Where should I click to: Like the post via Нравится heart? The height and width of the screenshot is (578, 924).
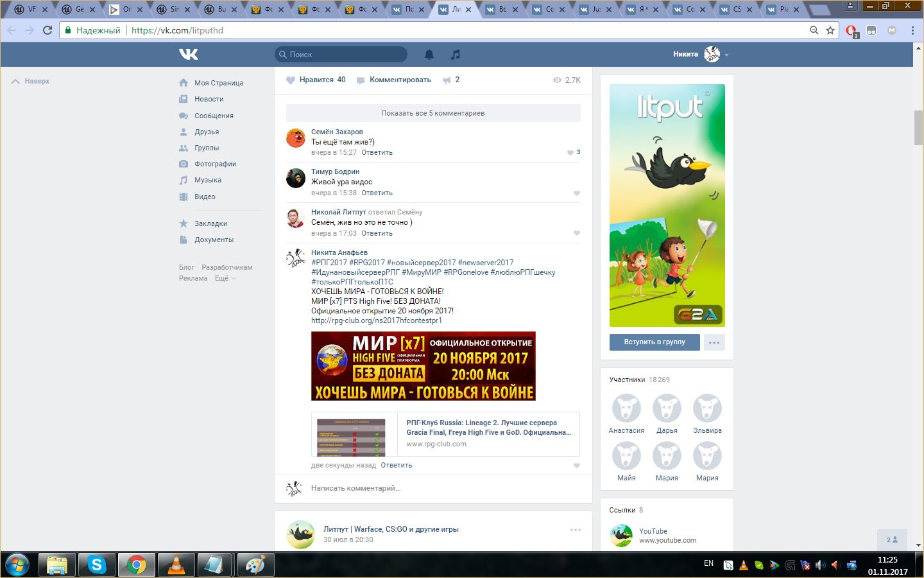[291, 80]
